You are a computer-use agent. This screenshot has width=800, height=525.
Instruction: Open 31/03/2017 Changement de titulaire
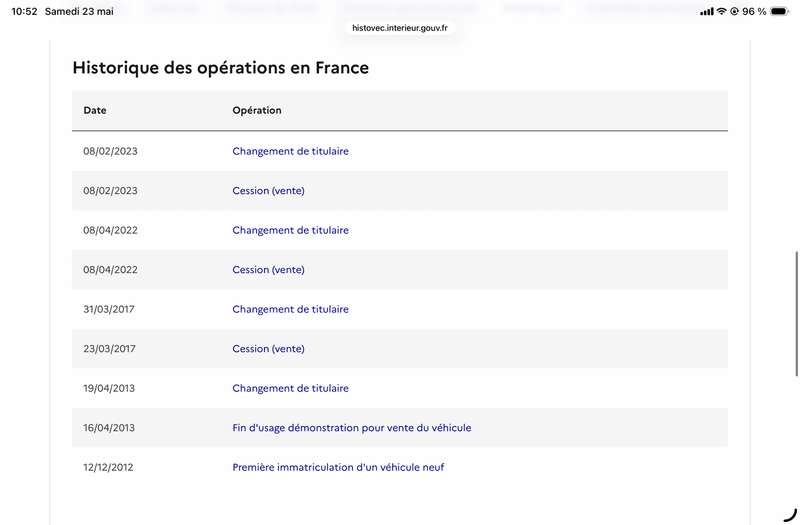point(290,309)
